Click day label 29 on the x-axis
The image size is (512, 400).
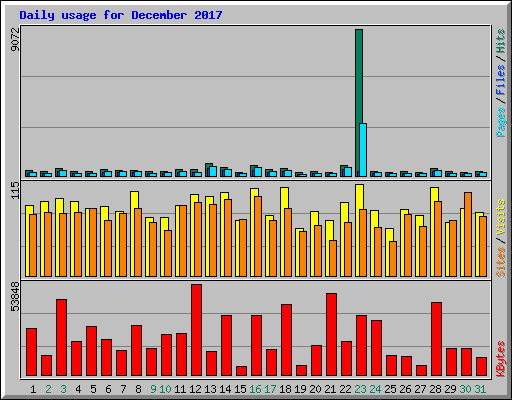click(x=450, y=389)
